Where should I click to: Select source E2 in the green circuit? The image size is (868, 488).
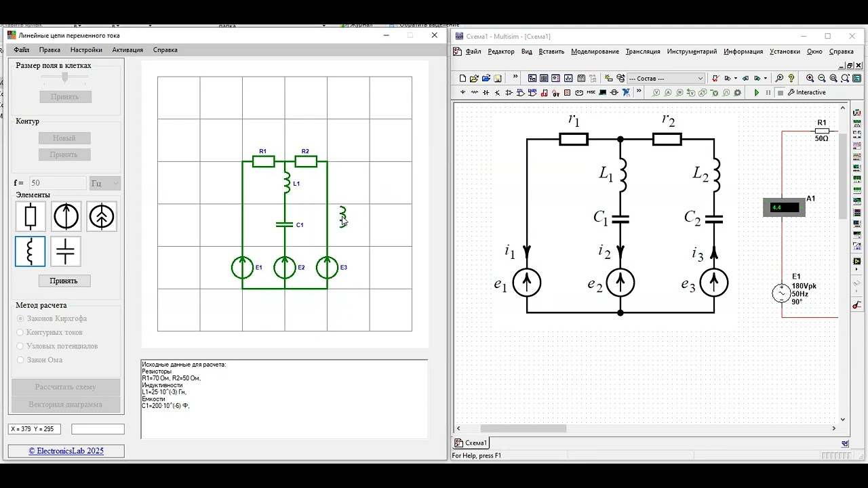(285, 268)
